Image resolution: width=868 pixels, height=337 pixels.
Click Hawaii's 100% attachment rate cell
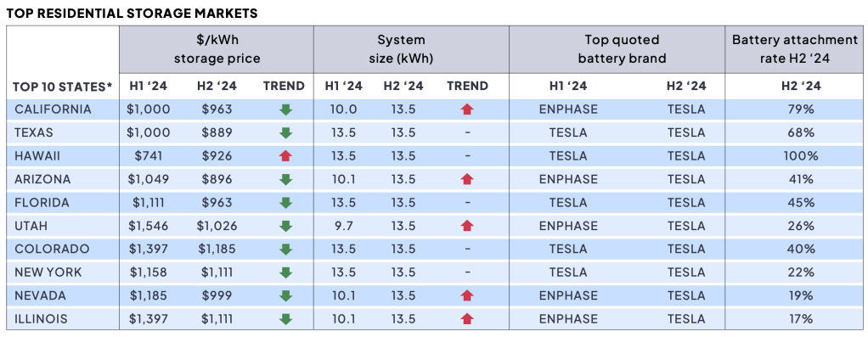tap(801, 156)
